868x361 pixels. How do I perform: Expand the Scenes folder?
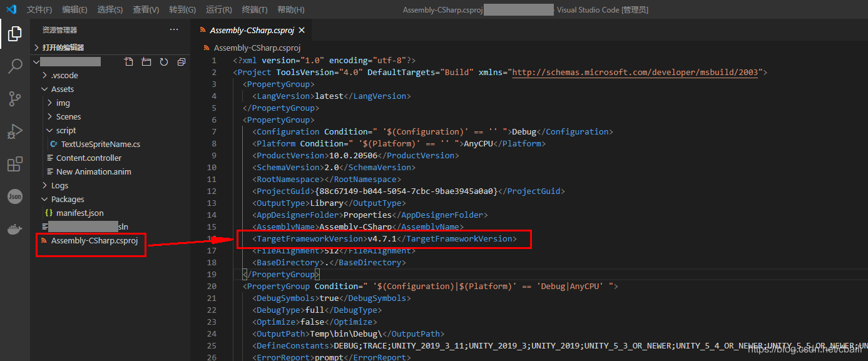110,116
